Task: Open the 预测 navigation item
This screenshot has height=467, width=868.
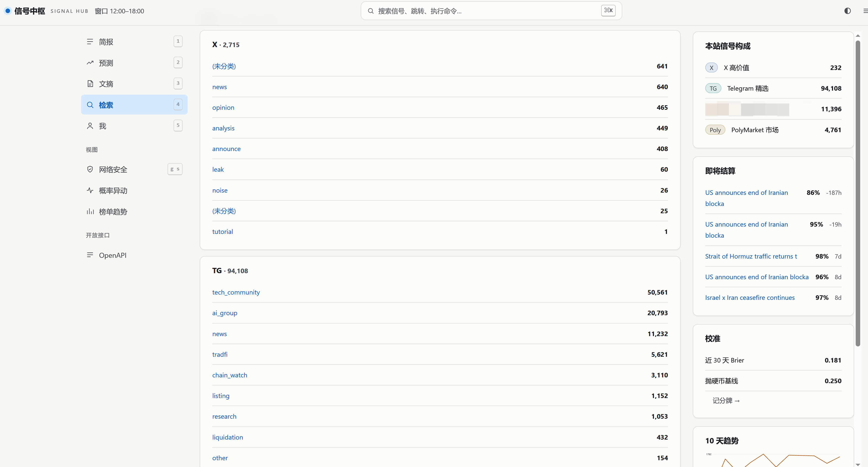Action: pos(134,63)
